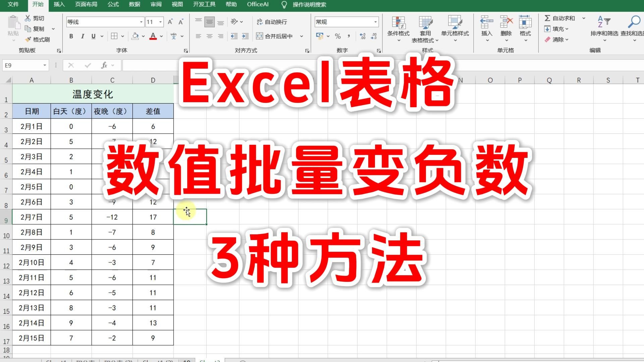644x362 pixels.
Task: Increase font size with the larger A icon
Action: pyautogui.click(x=170, y=22)
